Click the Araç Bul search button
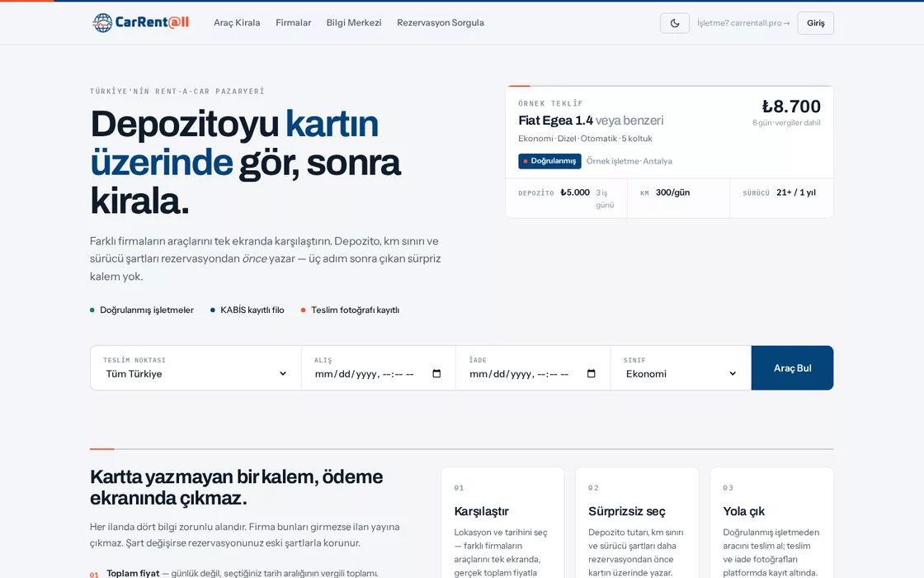The height and width of the screenshot is (578, 924). pos(792,368)
